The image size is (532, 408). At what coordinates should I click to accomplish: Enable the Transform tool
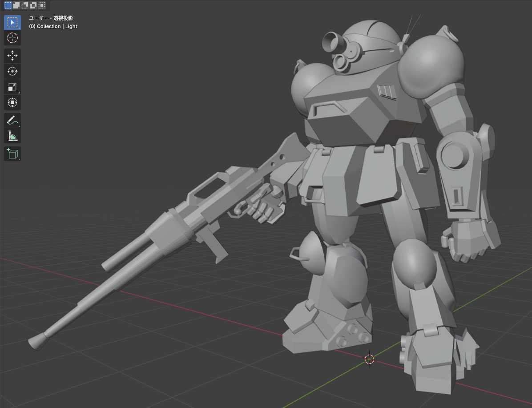[x=12, y=102]
